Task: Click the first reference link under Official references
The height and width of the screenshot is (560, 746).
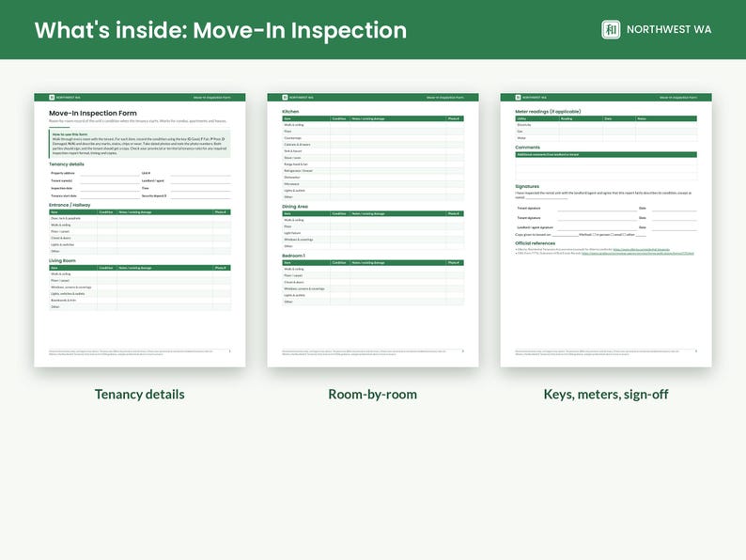Action: coord(641,249)
